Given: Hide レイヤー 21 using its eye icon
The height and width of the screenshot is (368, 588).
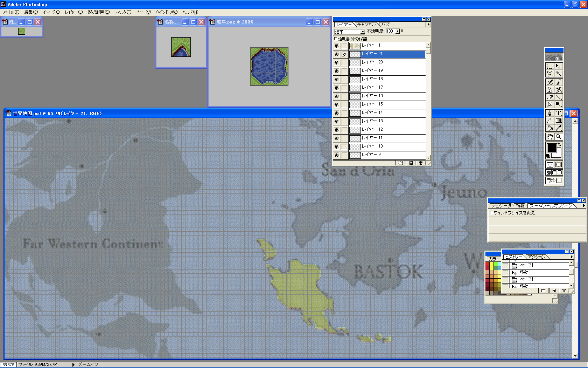Looking at the screenshot, I should click(x=336, y=54).
